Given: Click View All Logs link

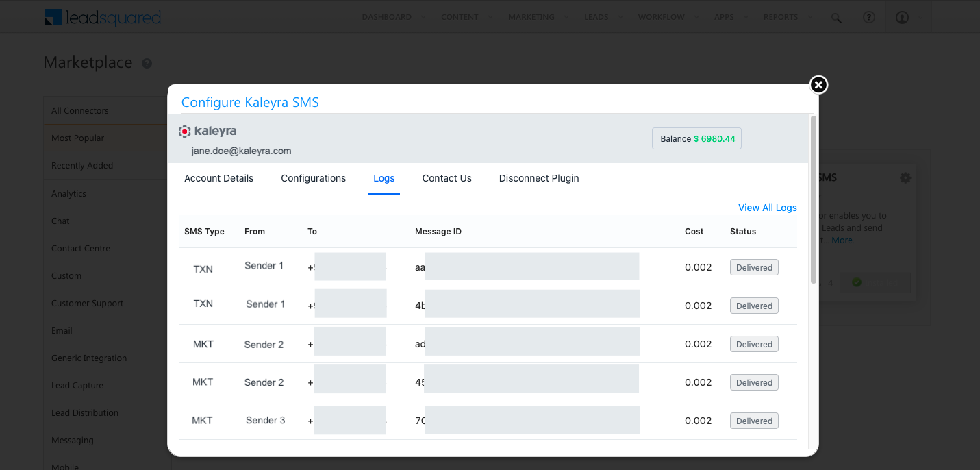Looking at the screenshot, I should [768, 208].
